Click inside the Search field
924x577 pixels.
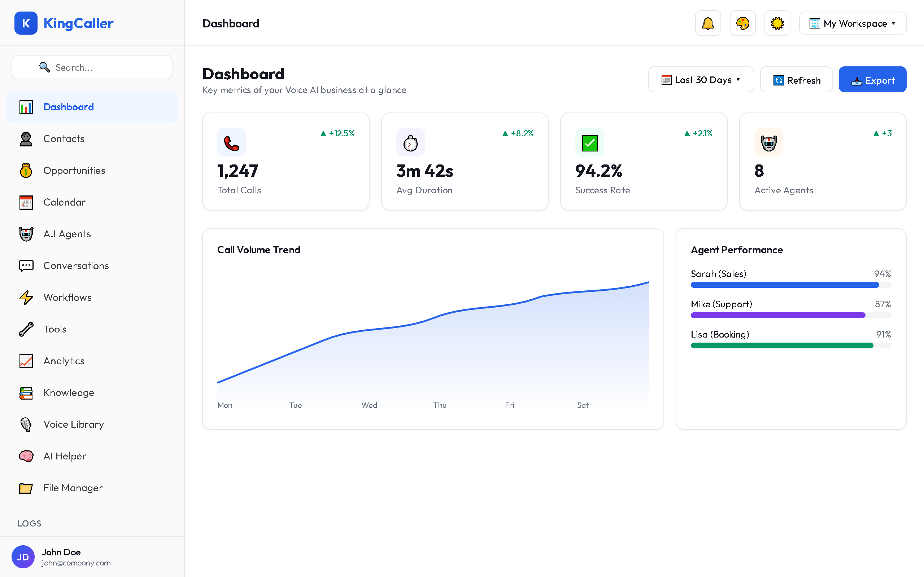(x=92, y=67)
